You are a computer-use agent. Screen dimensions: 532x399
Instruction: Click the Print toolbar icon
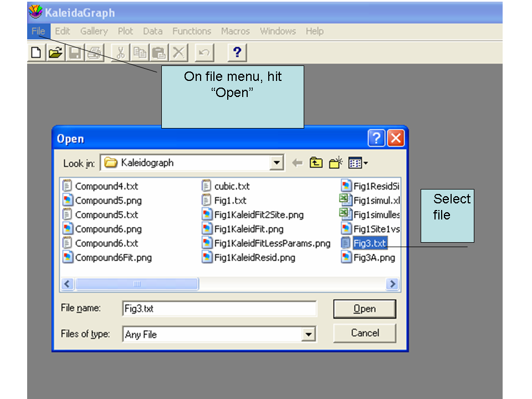click(94, 53)
